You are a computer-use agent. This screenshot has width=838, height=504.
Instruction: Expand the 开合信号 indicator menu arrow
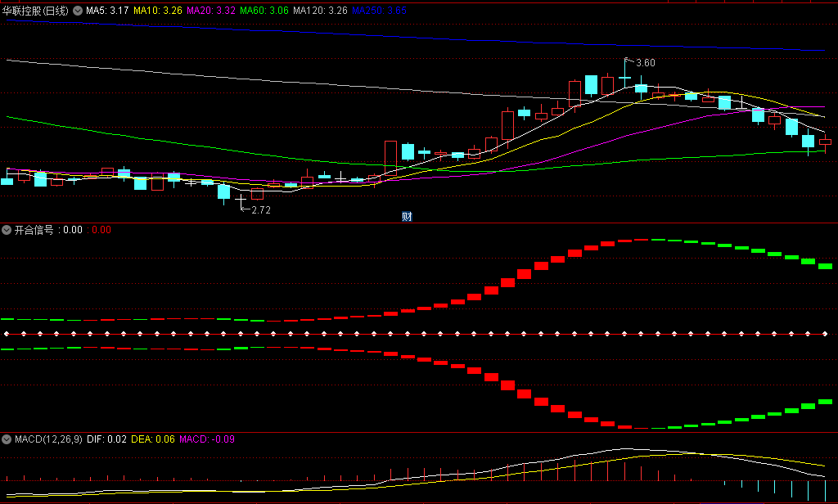coord(7,230)
